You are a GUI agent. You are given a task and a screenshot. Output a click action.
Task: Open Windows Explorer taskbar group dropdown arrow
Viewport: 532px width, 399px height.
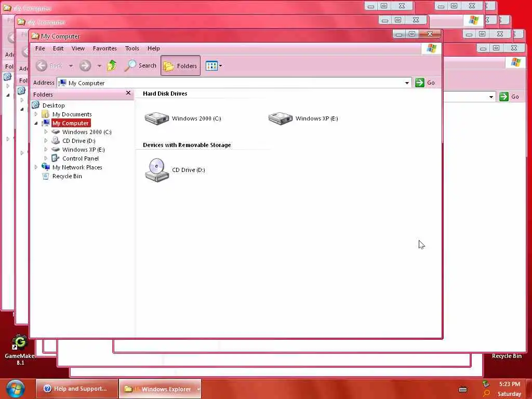(198, 389)
